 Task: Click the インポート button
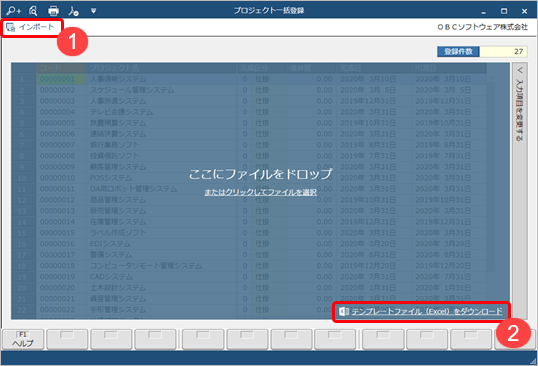[31, 27]
